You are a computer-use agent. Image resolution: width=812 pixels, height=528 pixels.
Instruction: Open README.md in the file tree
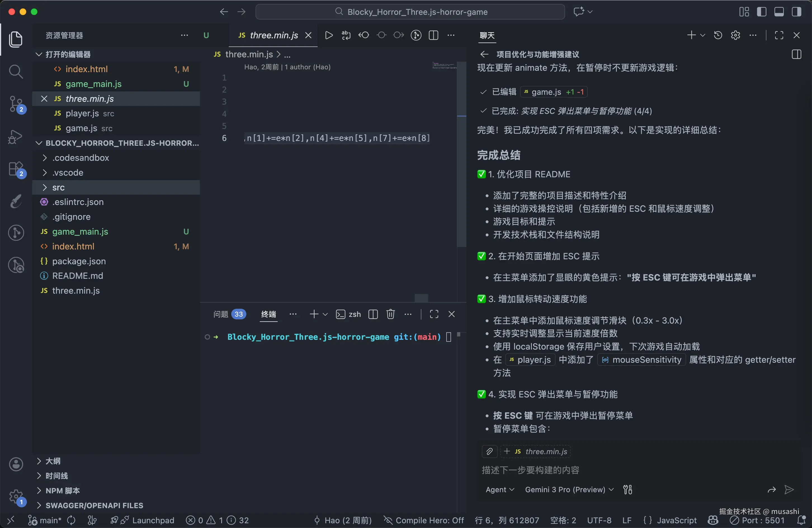tap(116, 276)
